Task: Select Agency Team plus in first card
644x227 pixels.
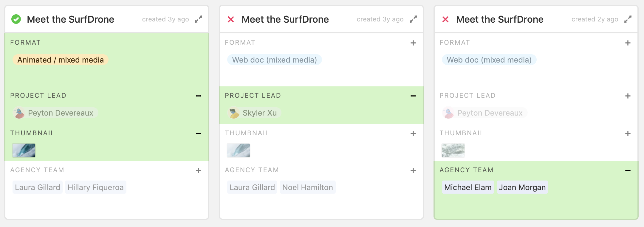Action: [x=199, y=170]
